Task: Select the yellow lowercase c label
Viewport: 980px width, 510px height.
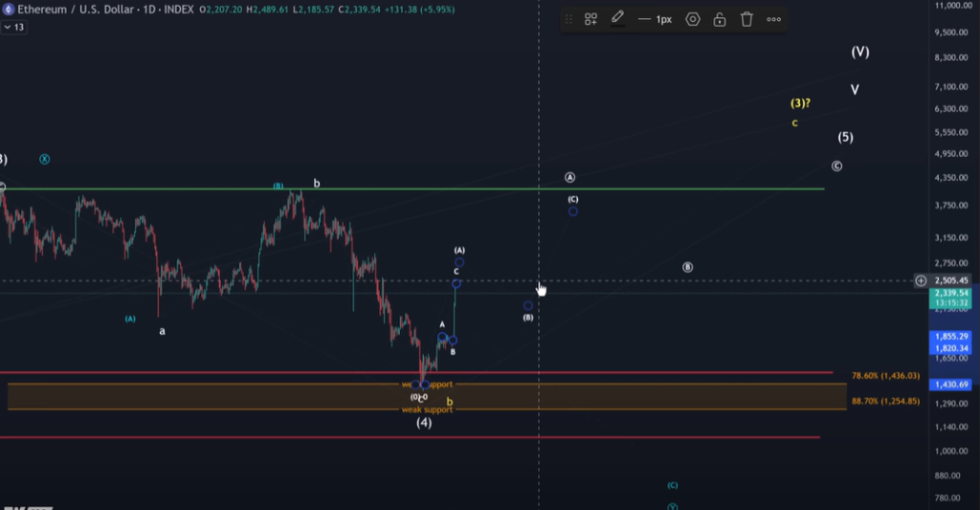Action: (795, 123)
